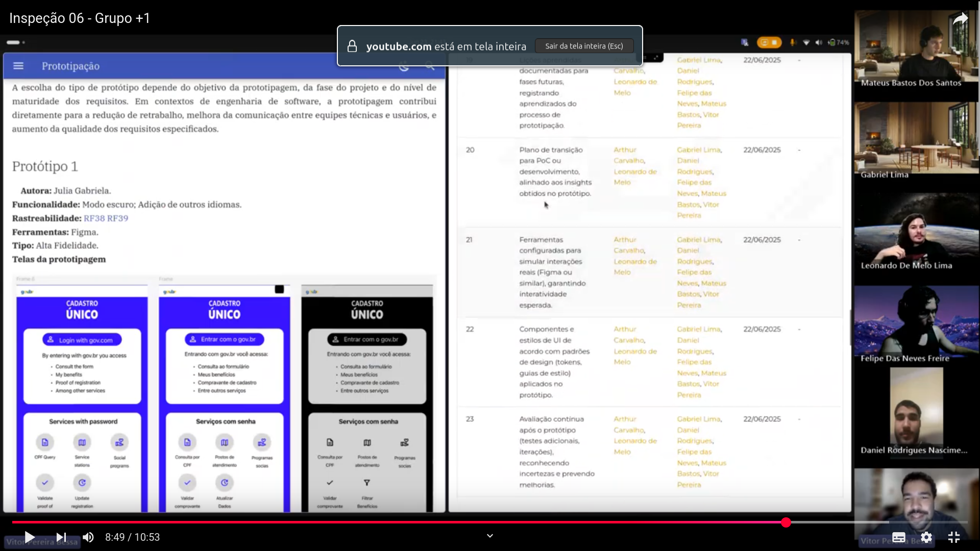Open the video settings gear
980x551 pixels.
point(926,537)
